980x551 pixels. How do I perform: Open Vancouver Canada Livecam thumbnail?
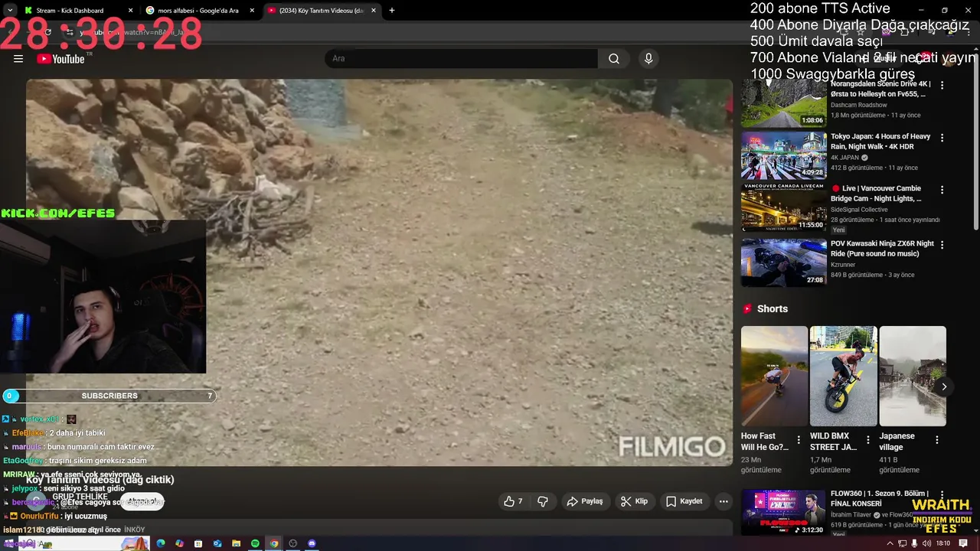784,207
